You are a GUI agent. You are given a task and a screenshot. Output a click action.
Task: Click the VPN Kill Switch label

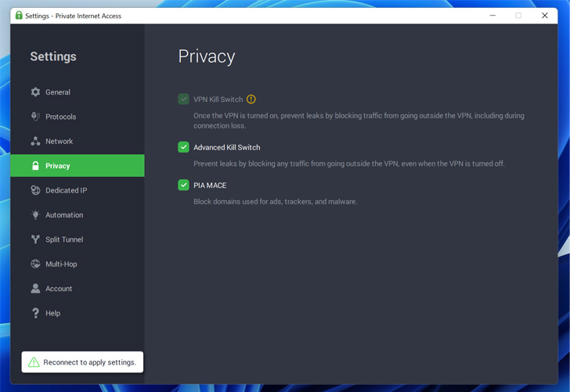(218, 99)
